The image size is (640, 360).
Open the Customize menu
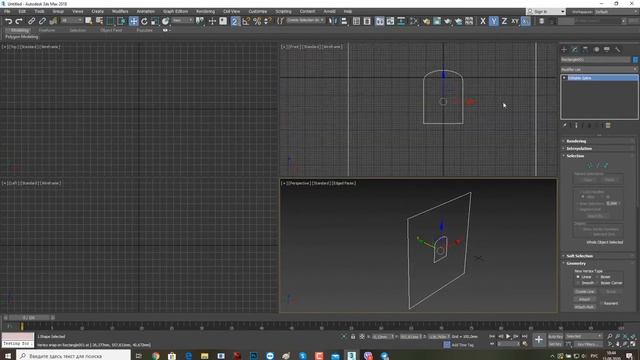[x=258, y=11]
